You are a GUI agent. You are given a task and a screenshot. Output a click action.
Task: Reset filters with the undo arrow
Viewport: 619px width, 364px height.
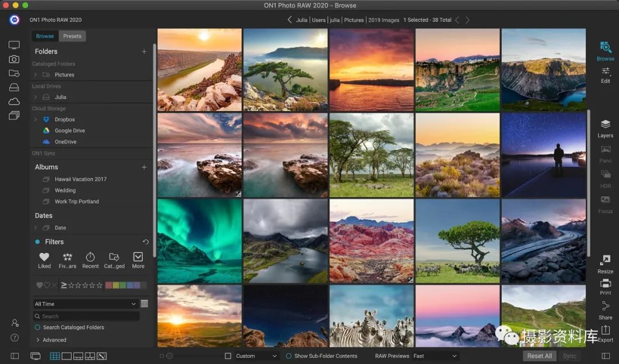pos(146,242)
